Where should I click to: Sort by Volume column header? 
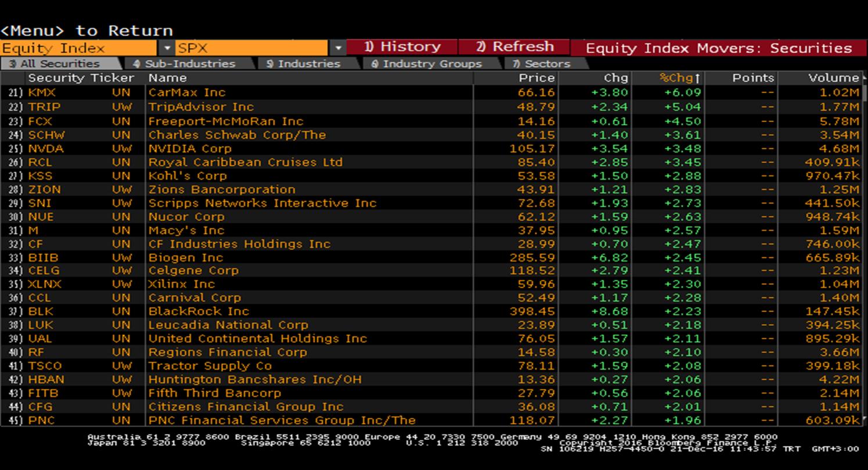click(x=834, y=78)
